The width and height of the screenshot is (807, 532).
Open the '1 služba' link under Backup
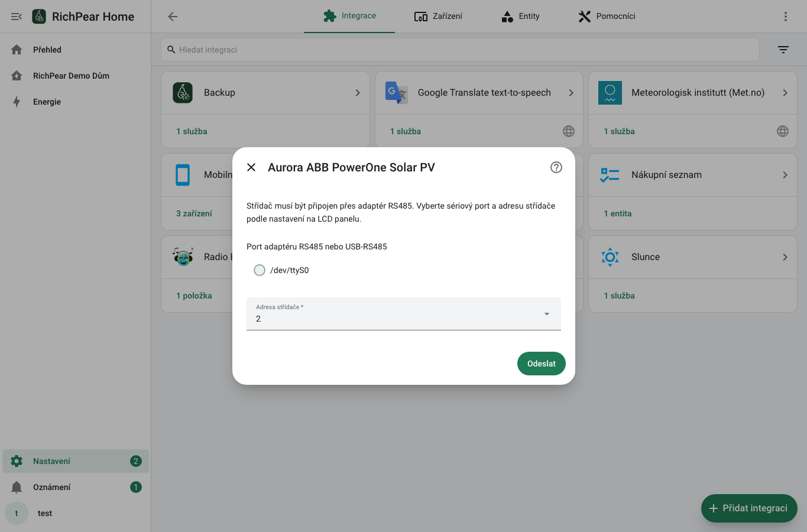[192, 131]
